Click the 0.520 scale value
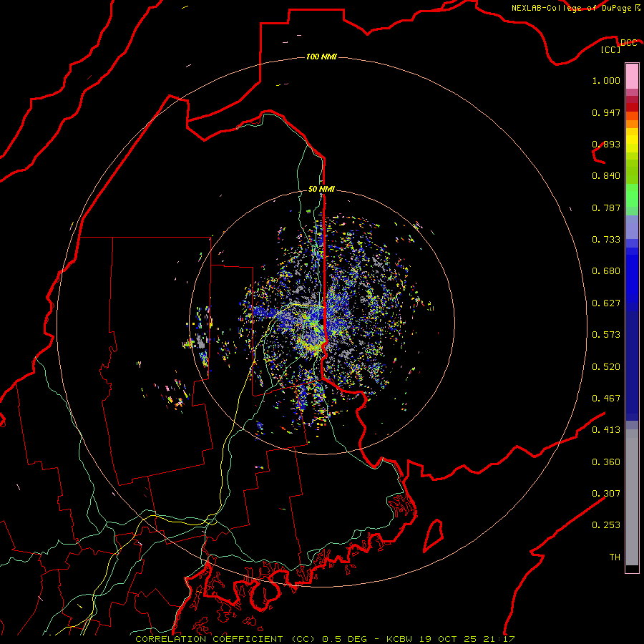Screen dimensions: 644x644 pyautogui.click(x=606, y=367)
